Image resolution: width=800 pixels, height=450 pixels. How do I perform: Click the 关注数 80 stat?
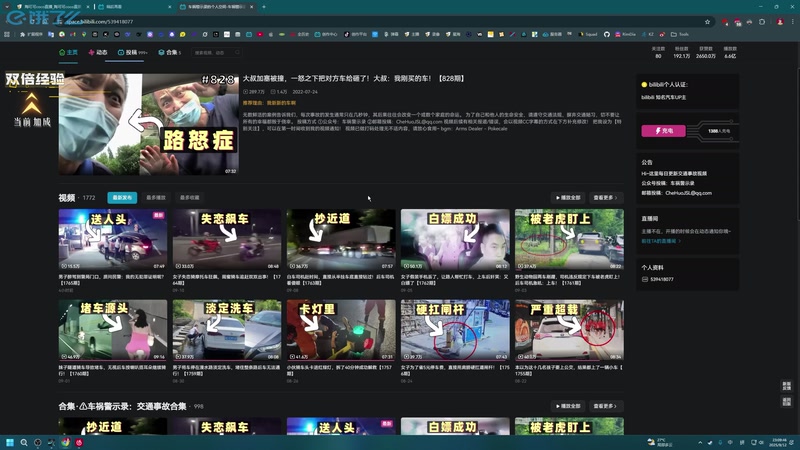(x=658, y=53)
